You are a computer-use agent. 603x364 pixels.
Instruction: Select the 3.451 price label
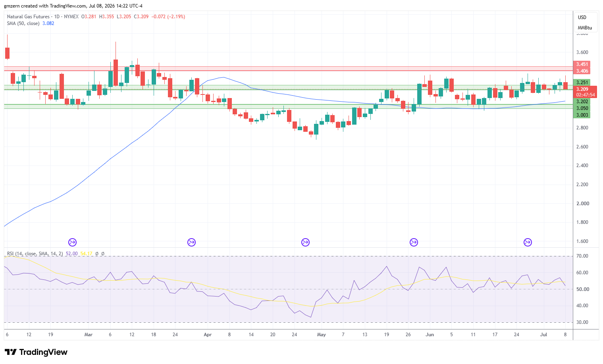582,64
